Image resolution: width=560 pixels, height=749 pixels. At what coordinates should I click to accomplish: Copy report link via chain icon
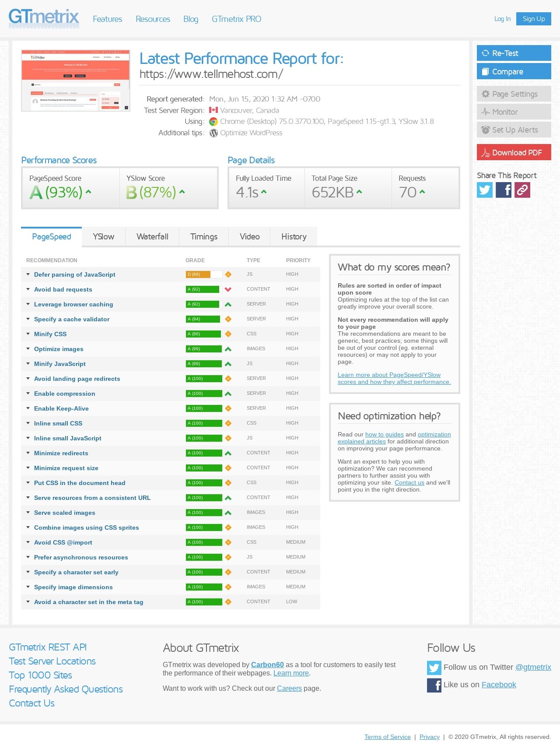pos(522,190)
